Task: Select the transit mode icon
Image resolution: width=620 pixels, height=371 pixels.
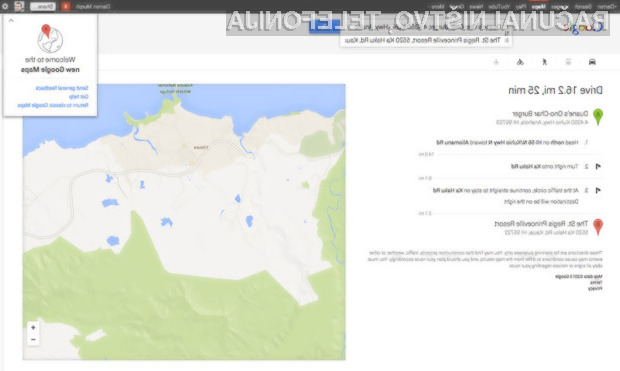Action: tap(568, 62)
